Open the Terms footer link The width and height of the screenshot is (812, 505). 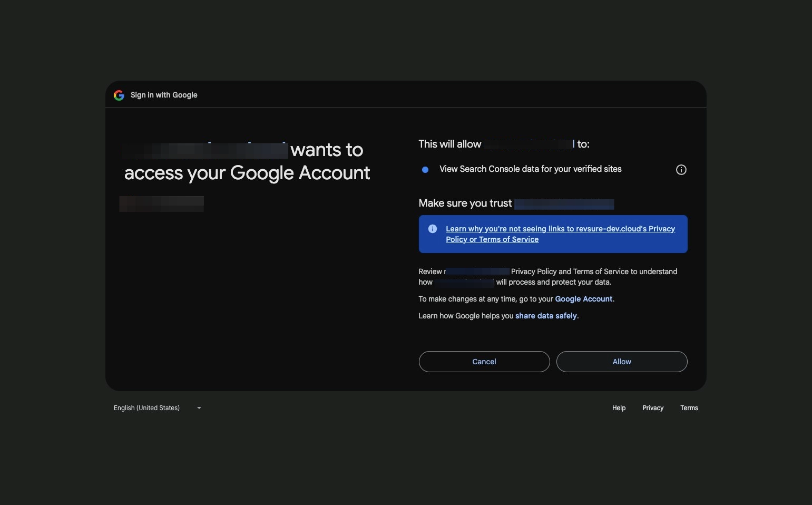pyautogui.click(x=689, y=408)
